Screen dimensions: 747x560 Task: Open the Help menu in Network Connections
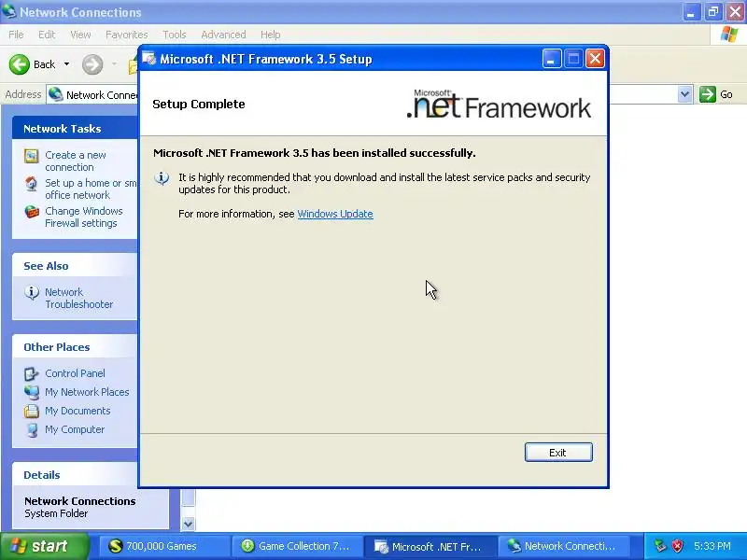[x=270, y=35]
